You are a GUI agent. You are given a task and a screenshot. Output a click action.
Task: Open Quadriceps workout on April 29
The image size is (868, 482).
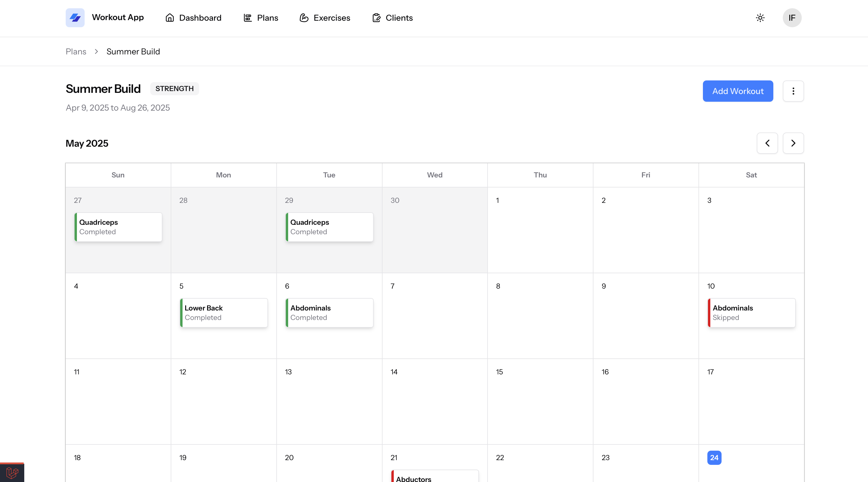tap(330, 227)
